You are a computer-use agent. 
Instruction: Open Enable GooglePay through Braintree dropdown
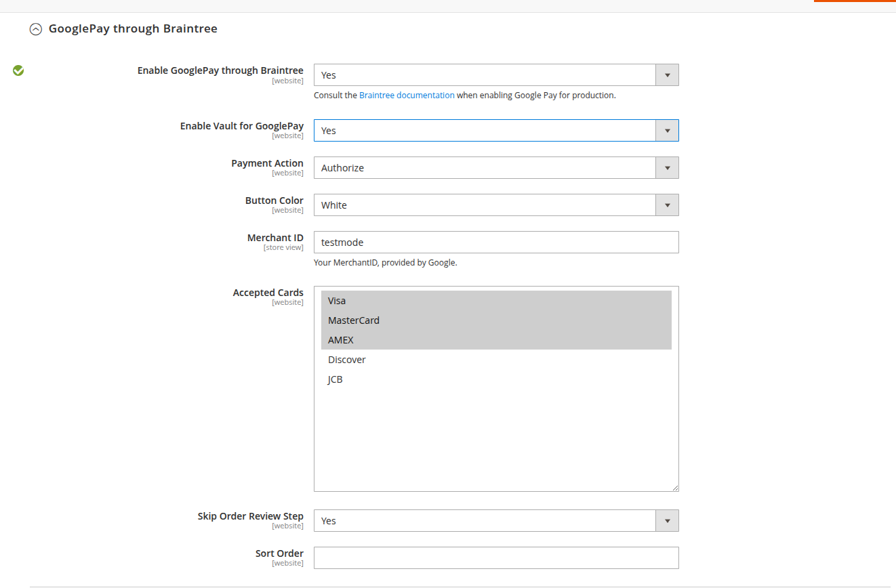495,75
